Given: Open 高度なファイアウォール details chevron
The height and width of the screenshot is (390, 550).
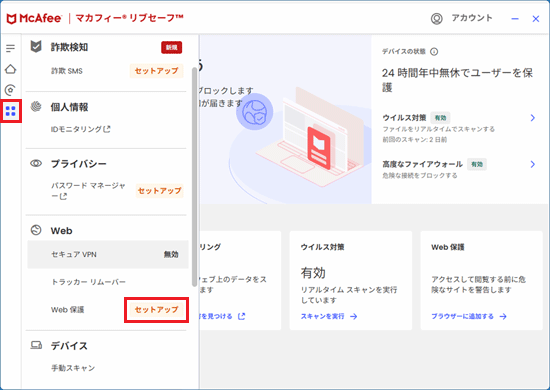Looking at the screenshot, I should click(x=532, y=164).
